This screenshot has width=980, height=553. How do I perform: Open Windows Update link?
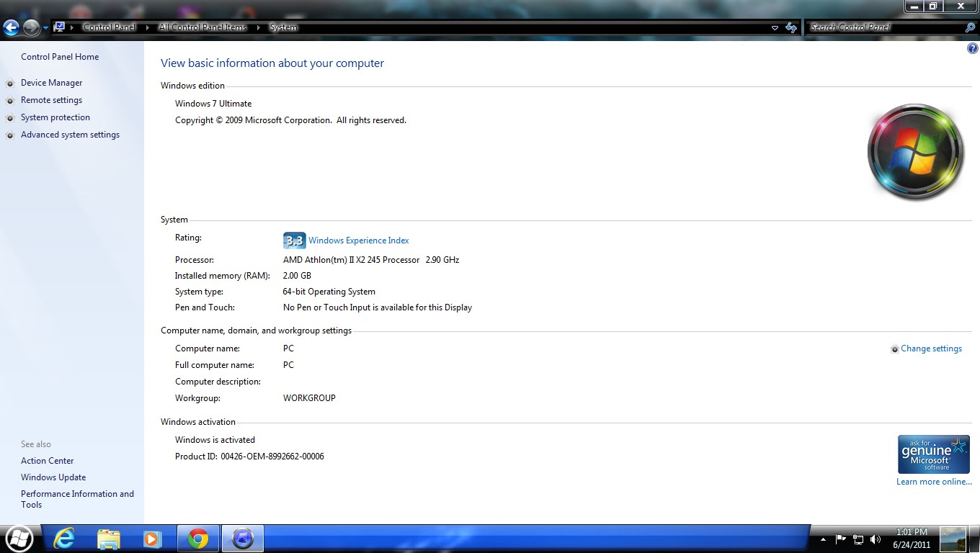pos(53,477)
